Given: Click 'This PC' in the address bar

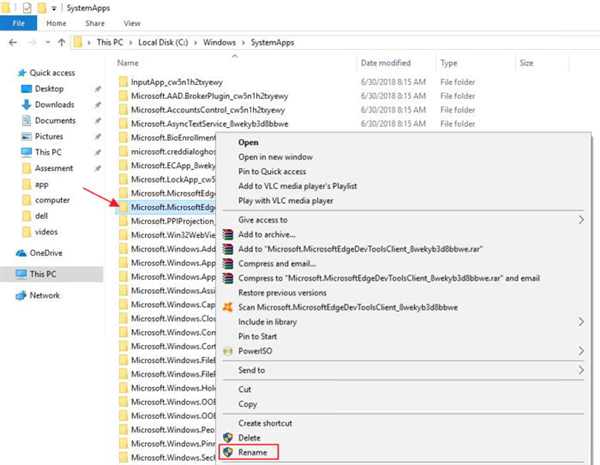Looking at the screenshot, I should tap(110, 42).
